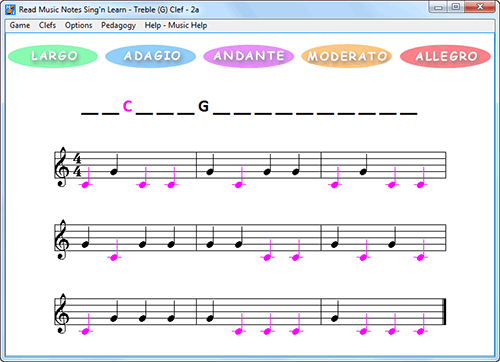The height and width of the screenshot is (362, 500).
Task: Click the treble clef on the second staff
Action: click(x=62, y=239)
